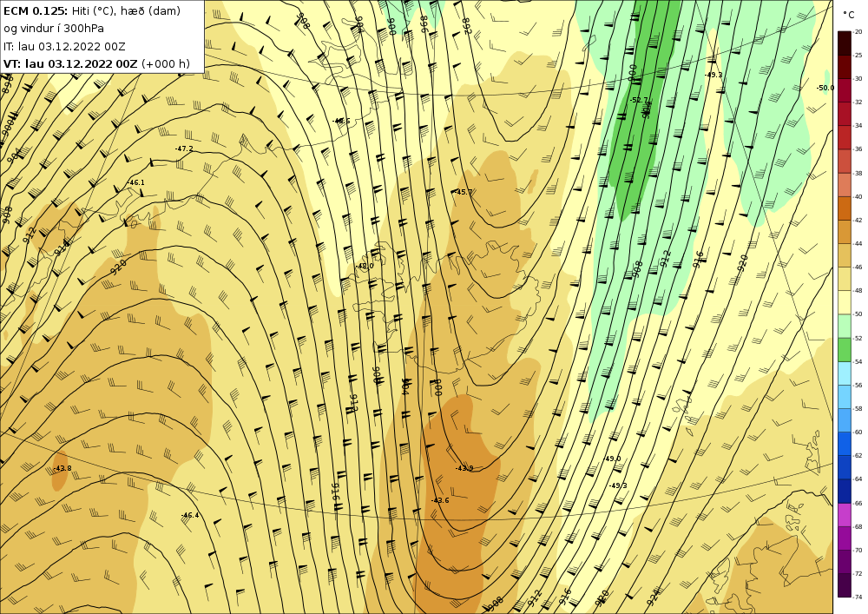Click the -46.4 temperature label on map
The height and width of the screenshot is (614, 868).
coord(190,516)
